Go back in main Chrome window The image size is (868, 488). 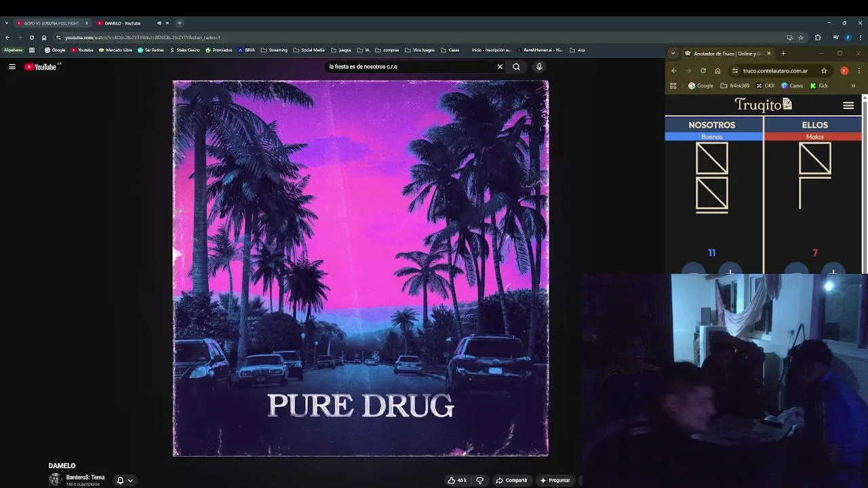pos(7,37)
